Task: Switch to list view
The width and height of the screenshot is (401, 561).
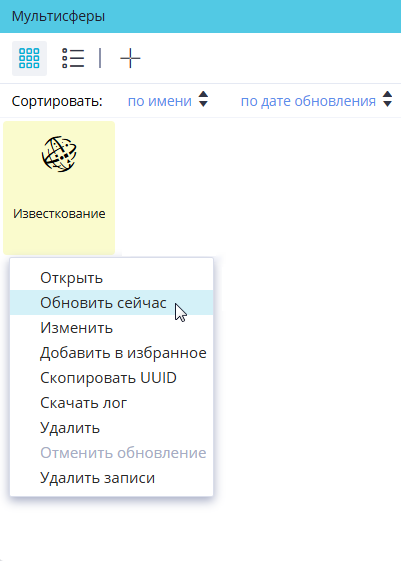Action: [x=73, y=58]
